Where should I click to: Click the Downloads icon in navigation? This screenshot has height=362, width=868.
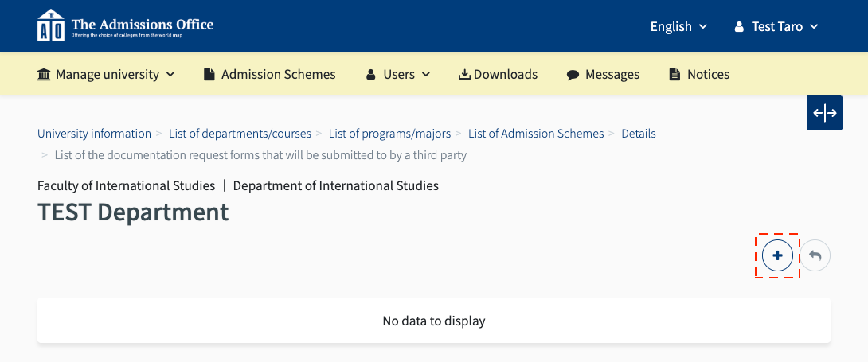pyautogui.click(x=464, y=75)
